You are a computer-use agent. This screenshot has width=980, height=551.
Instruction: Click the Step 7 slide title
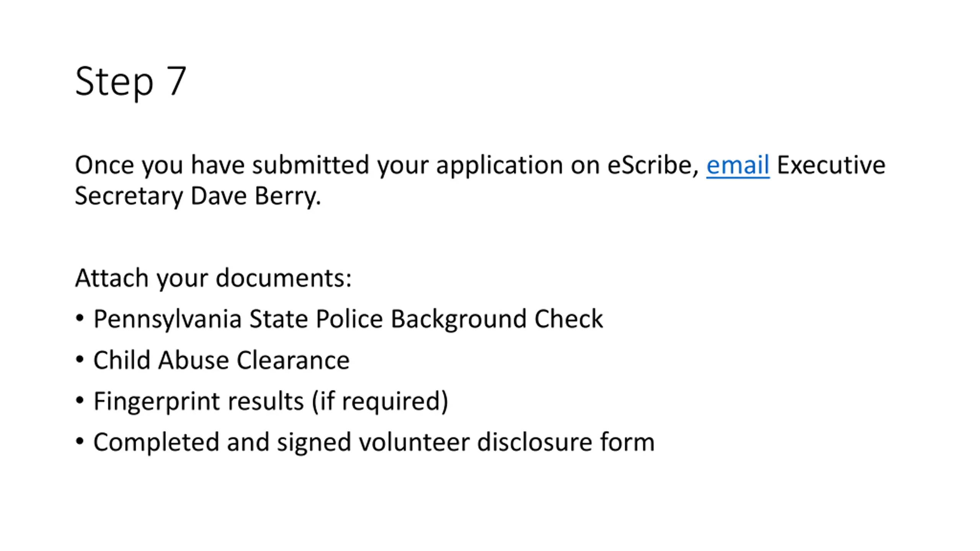131,82
